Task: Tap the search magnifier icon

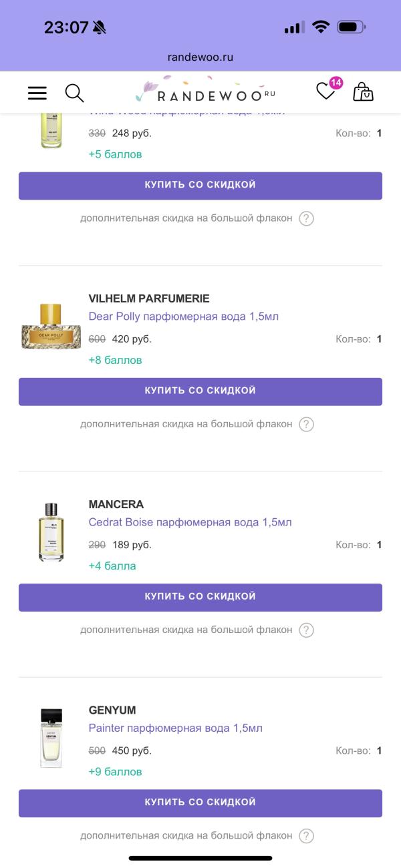Action: click(74, 93)
